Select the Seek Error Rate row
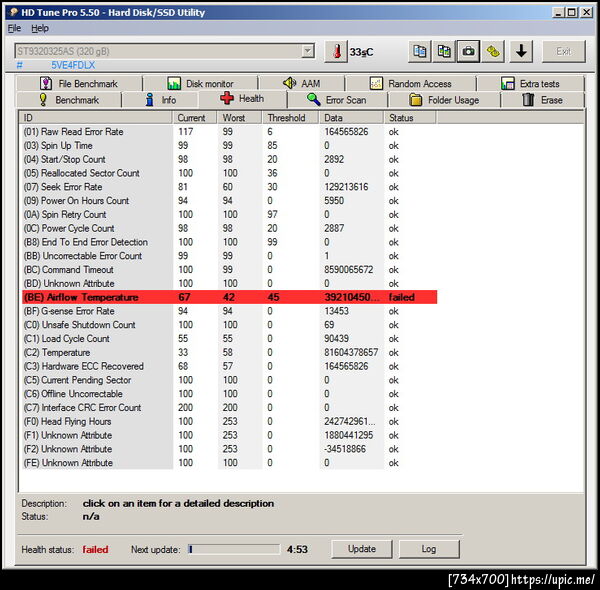 [230, 187]
